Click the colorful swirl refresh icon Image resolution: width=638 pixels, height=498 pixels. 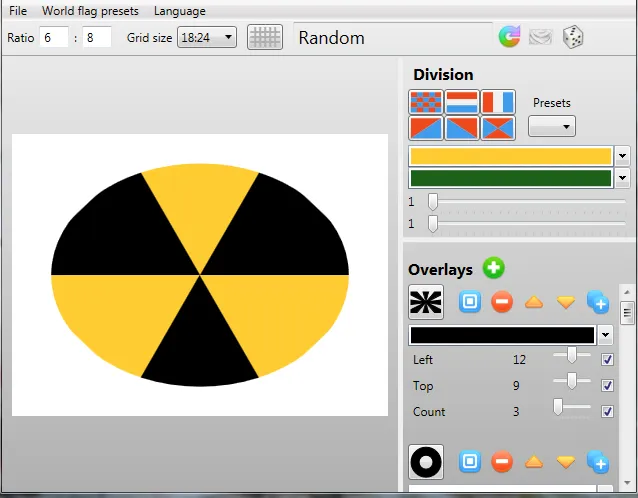click(509, 37)
